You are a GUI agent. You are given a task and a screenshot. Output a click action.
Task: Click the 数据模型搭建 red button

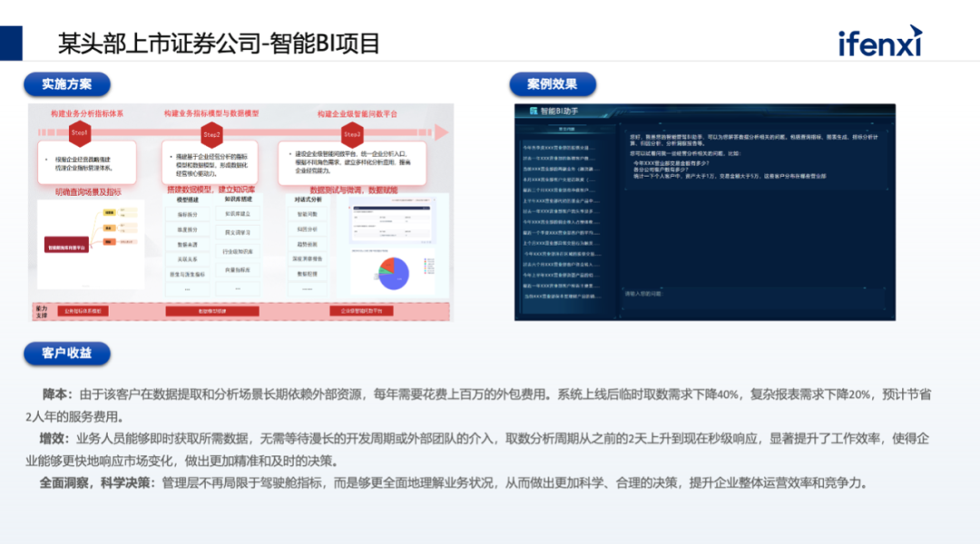(x=211, y=311)
